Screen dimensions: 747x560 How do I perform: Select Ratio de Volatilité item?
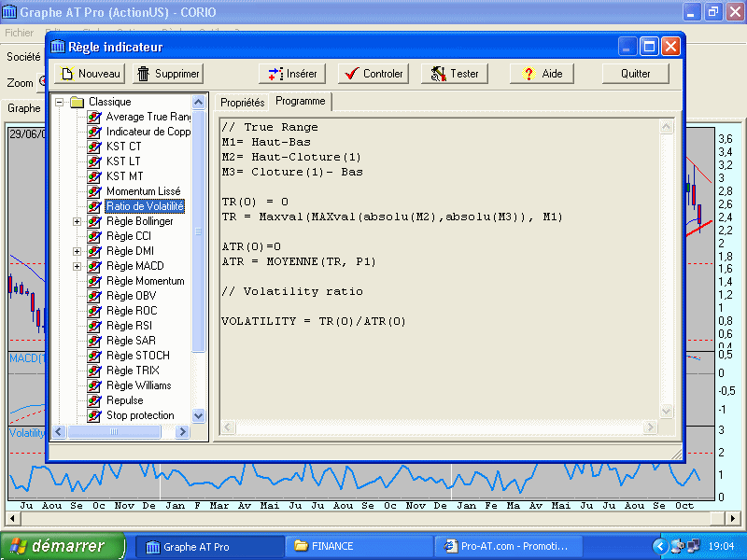coord(145,206)
